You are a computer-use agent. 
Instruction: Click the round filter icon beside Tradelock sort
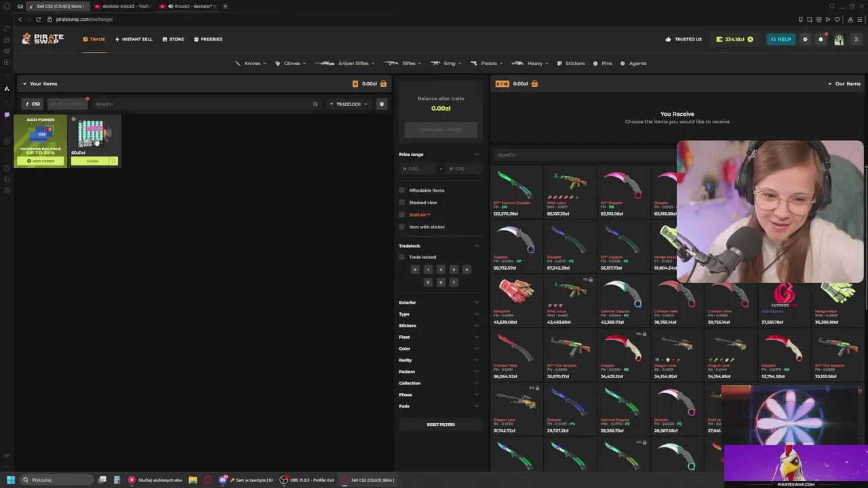point(382,104)
